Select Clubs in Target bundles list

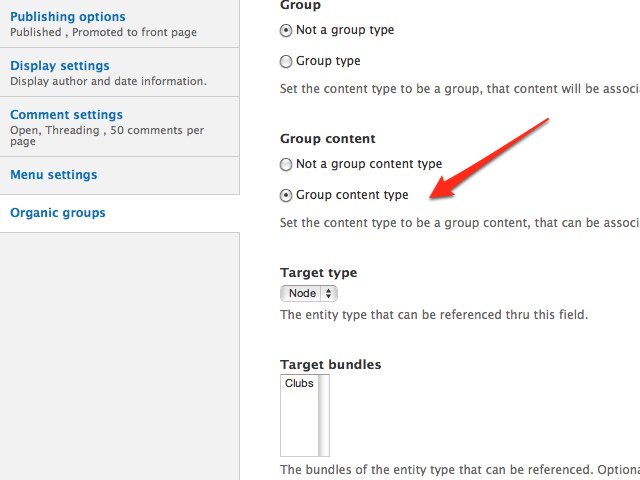point(299,383)
